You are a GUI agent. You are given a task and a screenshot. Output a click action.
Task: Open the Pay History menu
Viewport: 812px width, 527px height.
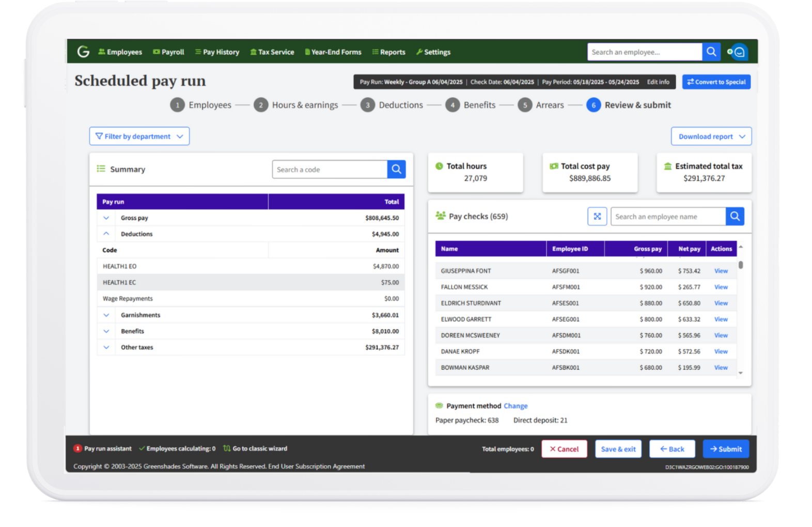tap(217, 52)
